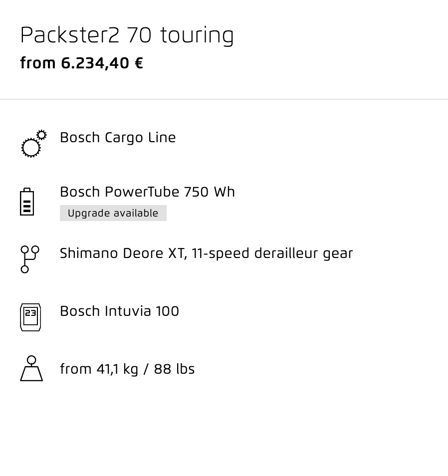Screen dimensions: 448x476
Task: Click the horizontal divider below the price
Action: click(224, 99)
